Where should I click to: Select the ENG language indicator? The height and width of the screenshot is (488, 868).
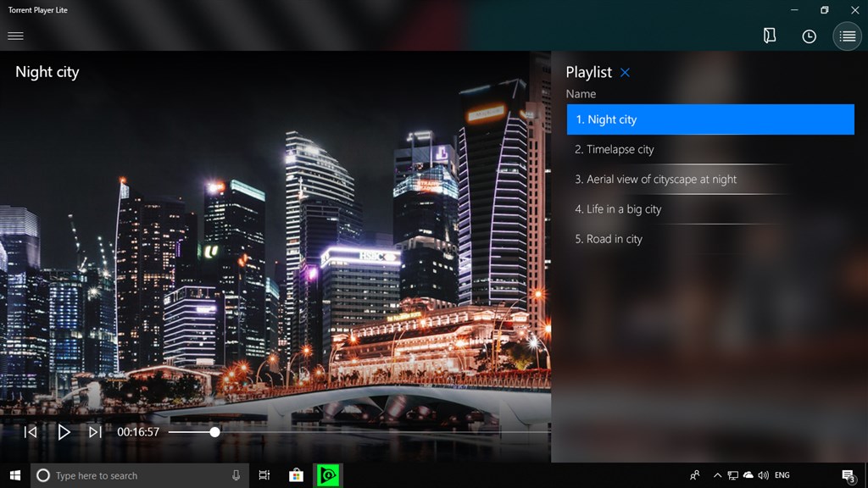pos(782,474)
